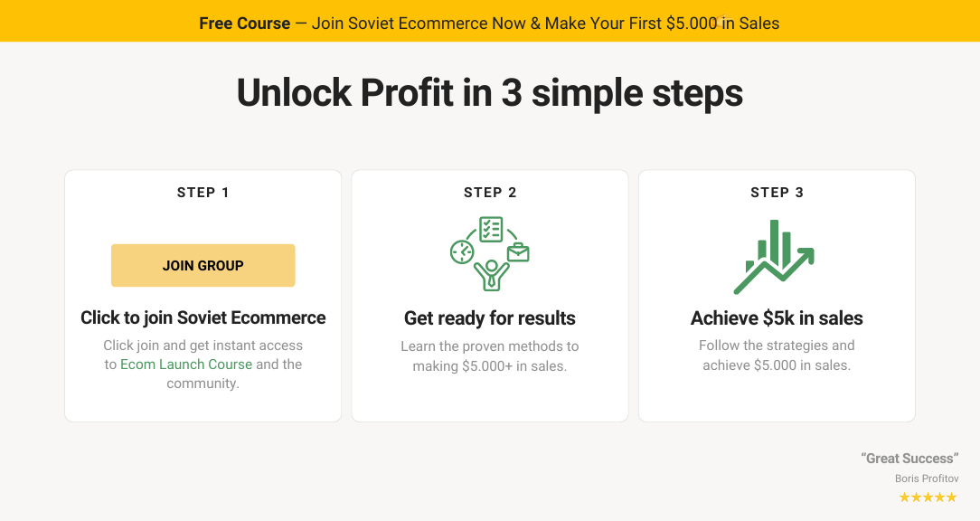Image resolution: width=980 pixels, height=521 pixels.
Task: Click the STEP 2 label
Action: pos(490,193)
